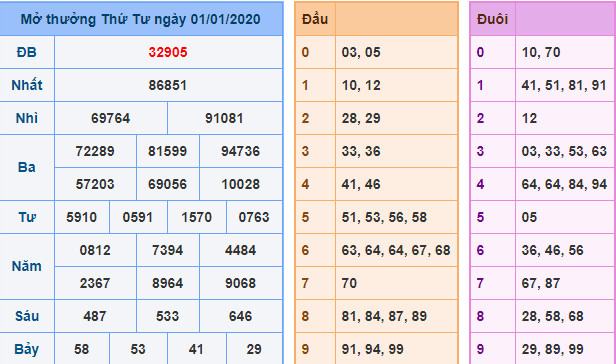Choose Bảy prize number 41
The width and height of the screenshot is (616, 364).
(196, 349)
